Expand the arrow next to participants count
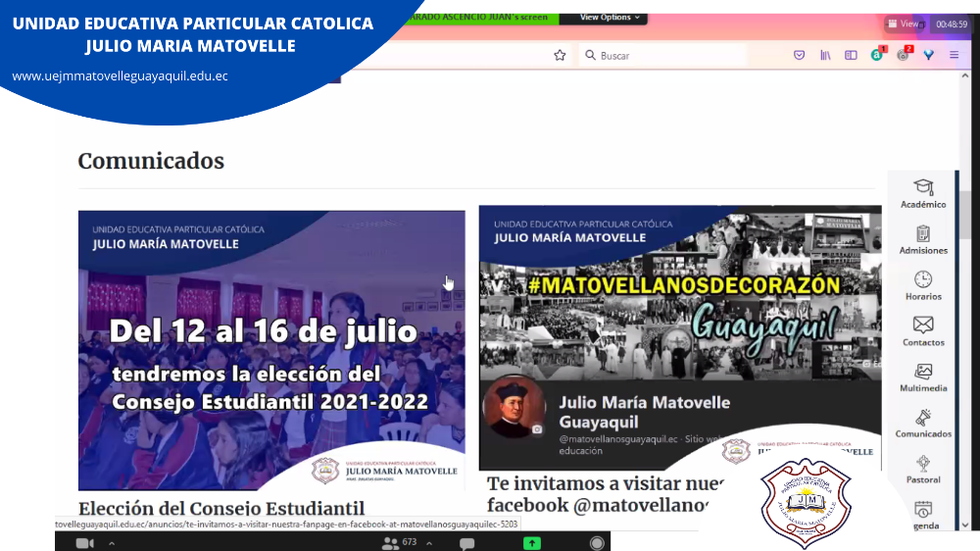980x551 pixels. [x=429, y=543]
